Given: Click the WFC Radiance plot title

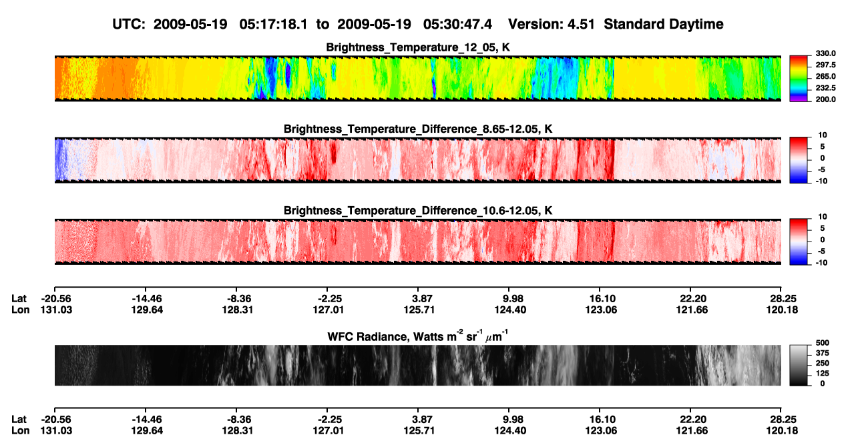Looking at the screenshot, I should 418,336.
